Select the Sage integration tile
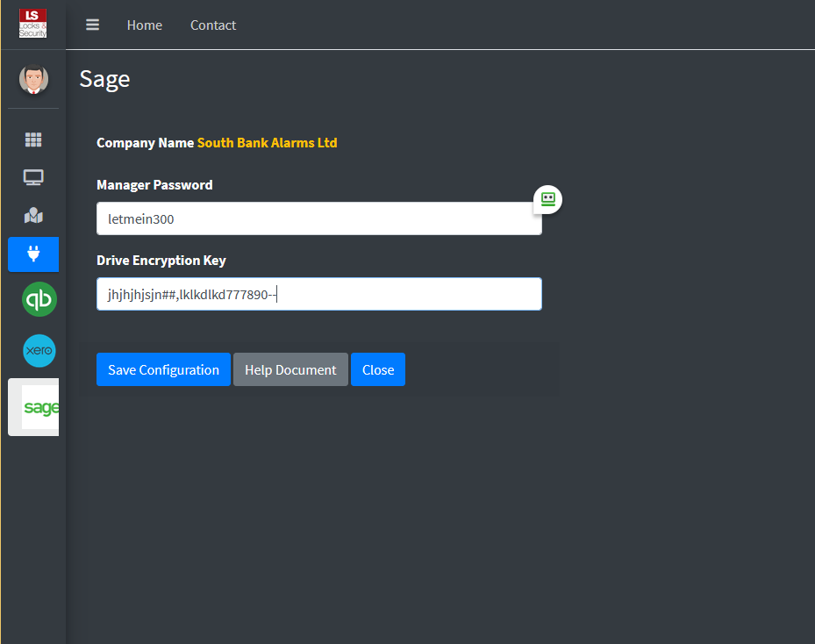This screenshot has height=644, width=815. tap(34, 407)
